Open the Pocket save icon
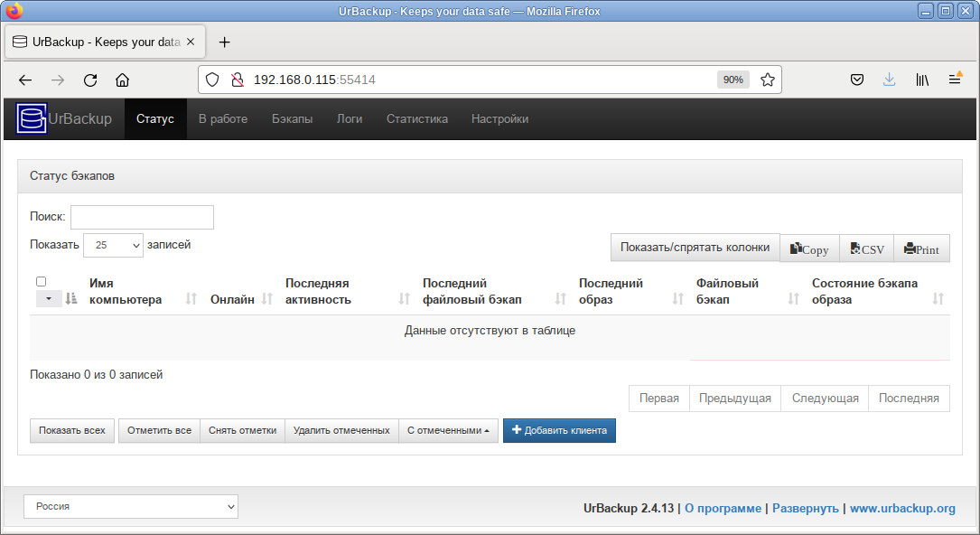The width and height of the screenshot is (980, 535). pos(857,80)
